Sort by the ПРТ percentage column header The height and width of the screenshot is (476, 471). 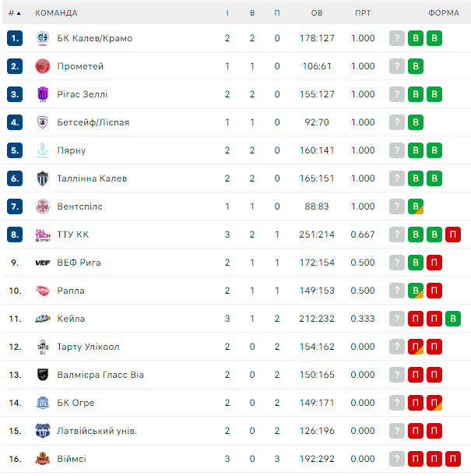(363, 13)
